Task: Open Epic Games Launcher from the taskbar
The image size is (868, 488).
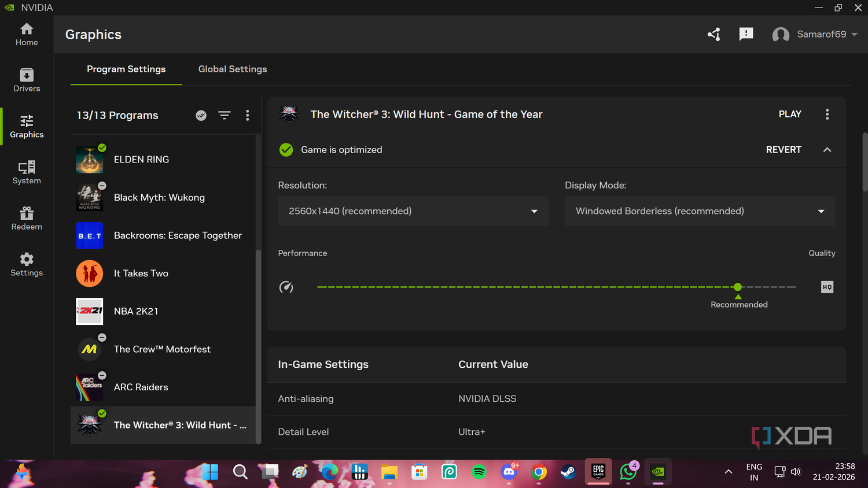Action: point(598,472)
